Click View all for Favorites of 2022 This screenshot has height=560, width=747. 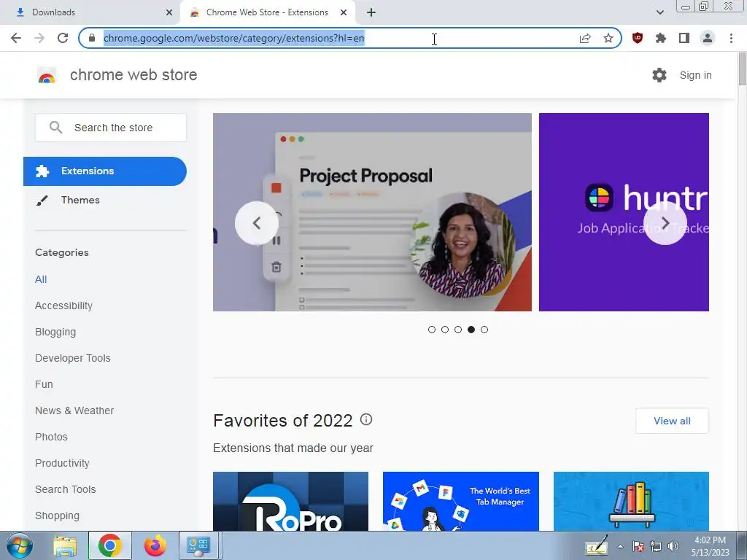(x=672, y=421)
